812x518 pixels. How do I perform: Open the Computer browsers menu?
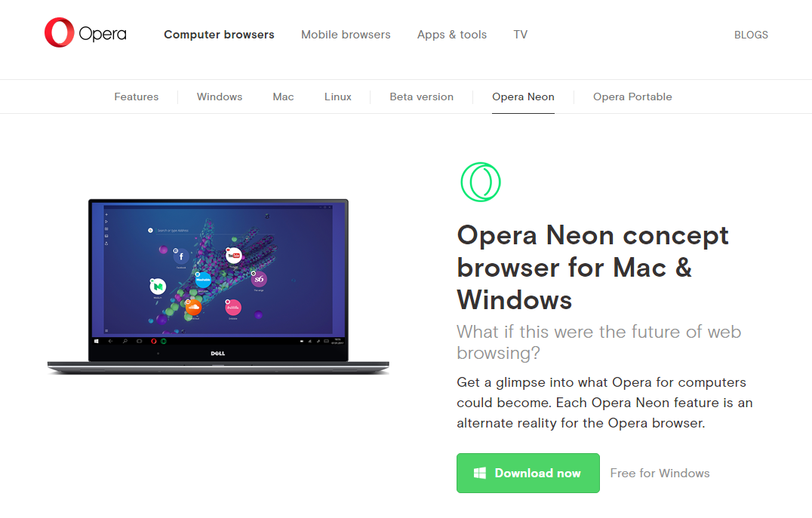pos(219,35)
